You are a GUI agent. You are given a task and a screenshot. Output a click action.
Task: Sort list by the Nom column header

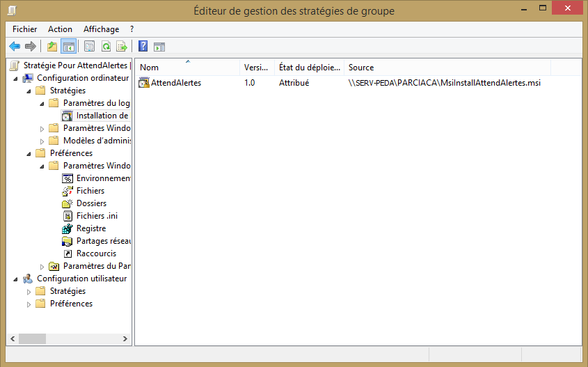[x=188, y=68]
